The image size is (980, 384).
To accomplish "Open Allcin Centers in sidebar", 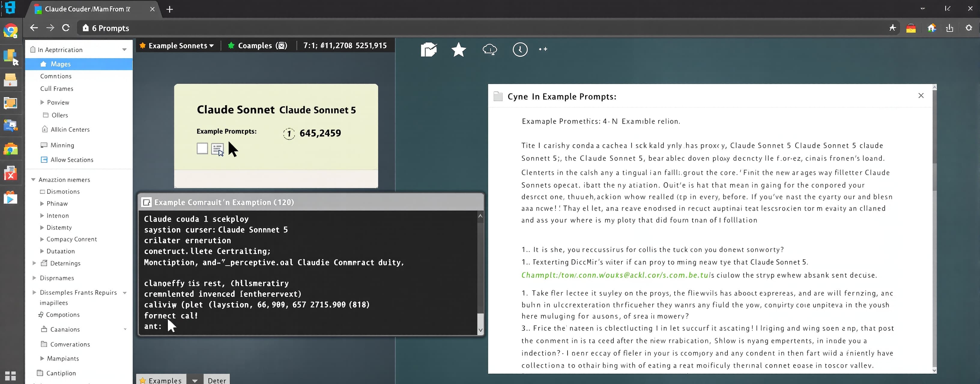I will click(x=70, y=129).
